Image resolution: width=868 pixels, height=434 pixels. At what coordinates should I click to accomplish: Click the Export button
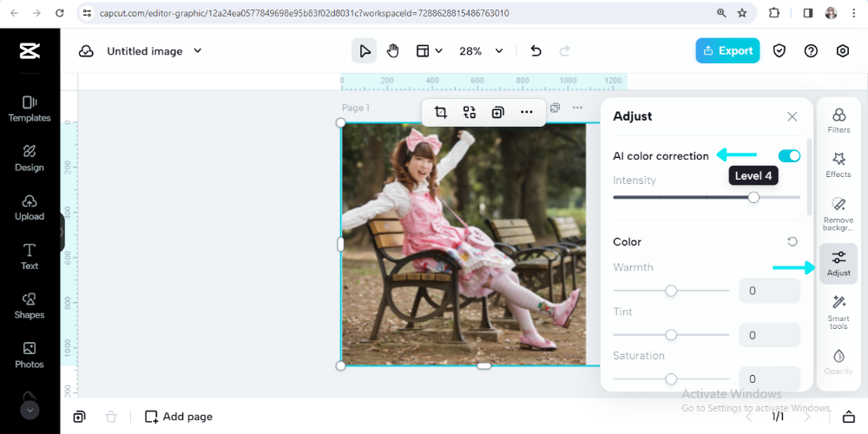point(727,51)
